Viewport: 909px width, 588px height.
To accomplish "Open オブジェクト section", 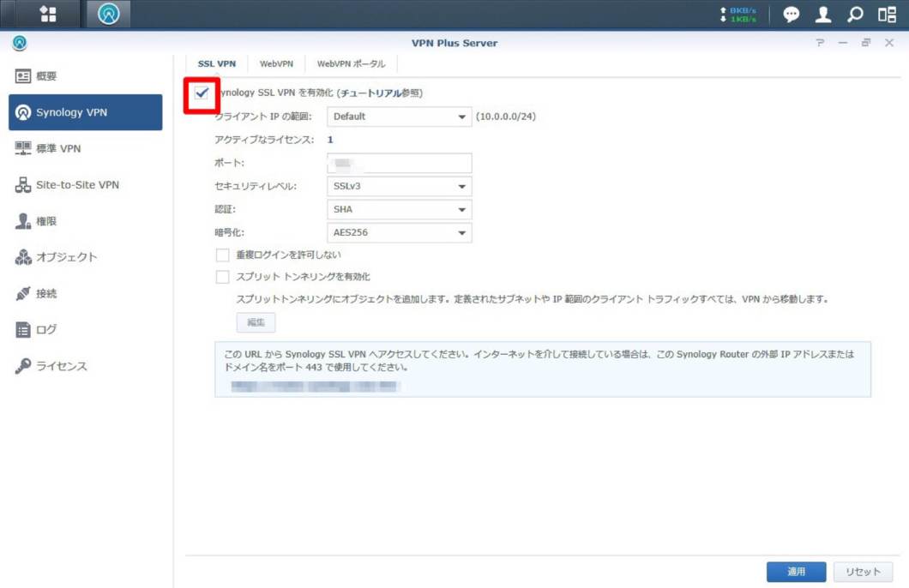I will (85, 257).
